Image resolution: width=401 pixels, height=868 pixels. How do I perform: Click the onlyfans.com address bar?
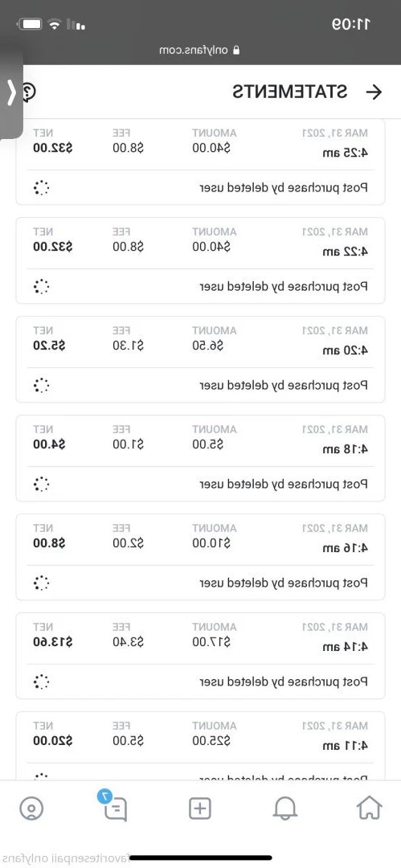[201, 50]
